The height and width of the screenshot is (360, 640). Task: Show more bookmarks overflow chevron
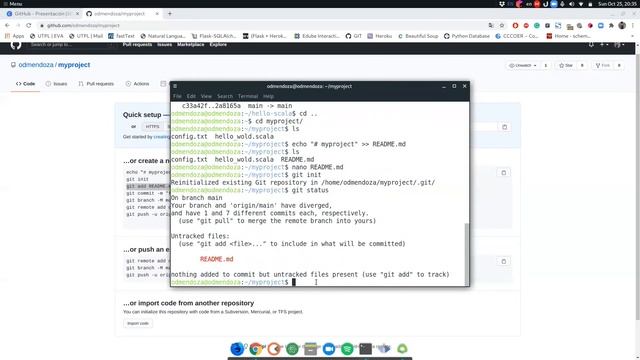coord(633,36)
